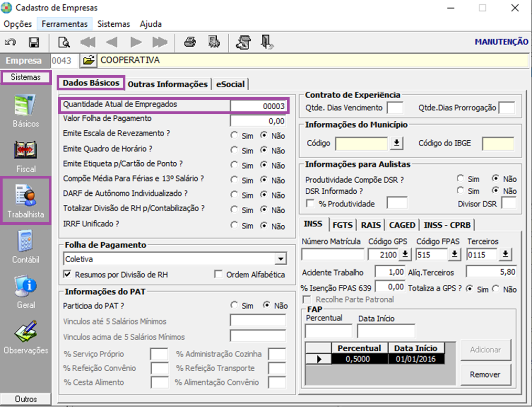This screenshot has width=532, height=407.
Task: Go to the previous record arrow
Action: (x=112, y=42)
